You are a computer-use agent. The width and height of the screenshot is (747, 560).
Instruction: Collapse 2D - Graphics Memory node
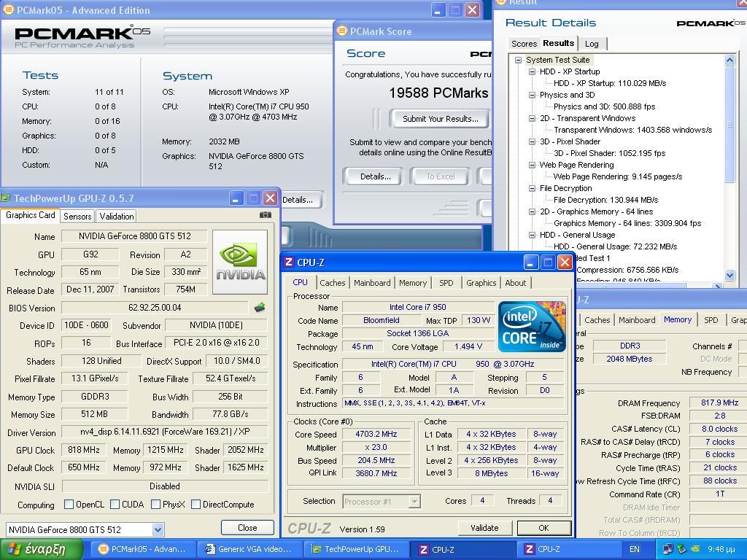click(x=532, y=211)
